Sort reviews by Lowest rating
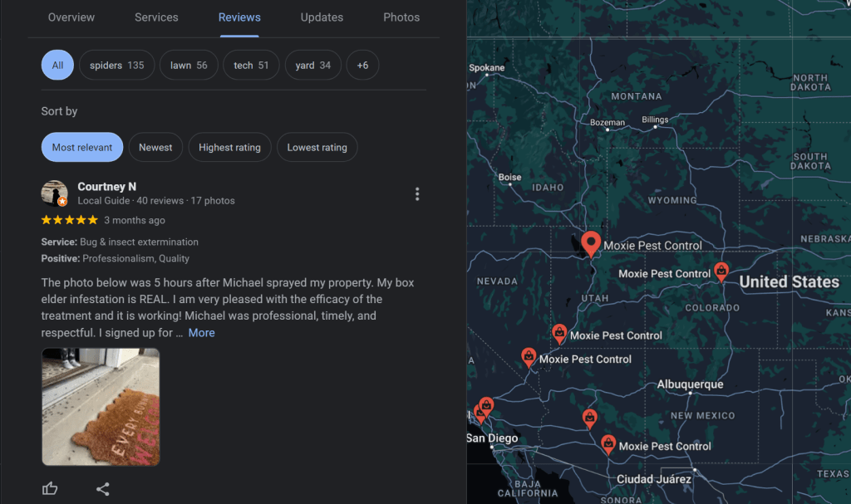Viewport: 851px width, 504px height. click(x=317, y=147)
